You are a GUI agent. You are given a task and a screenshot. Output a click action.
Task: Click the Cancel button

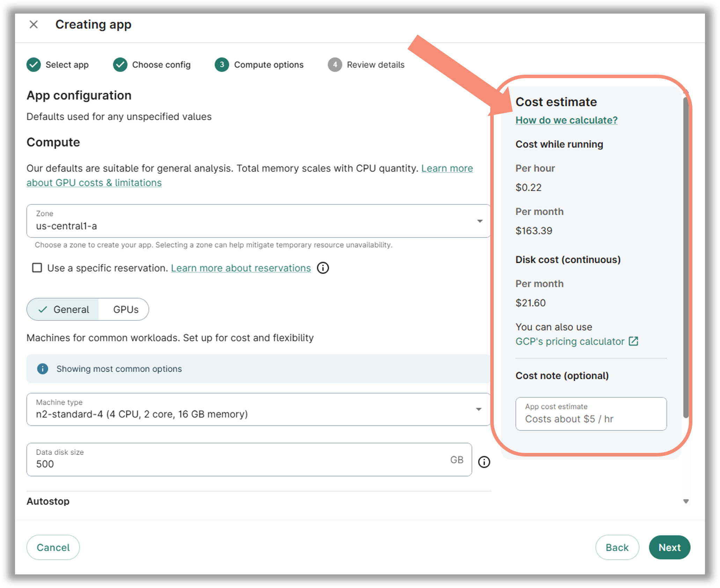click(x=53, y=548)
